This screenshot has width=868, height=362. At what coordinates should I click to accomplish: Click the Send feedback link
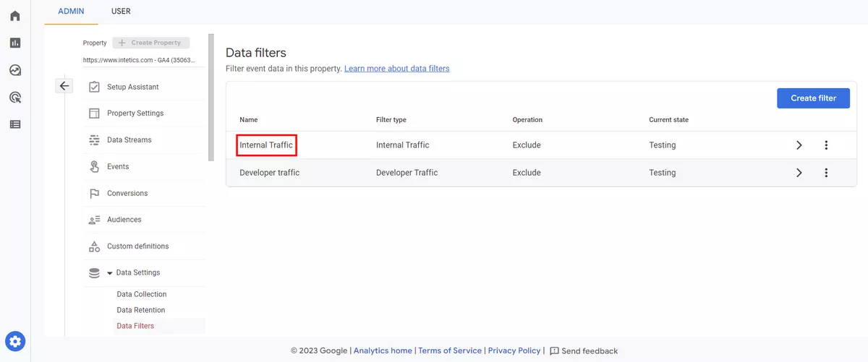[x=584, y=351]
